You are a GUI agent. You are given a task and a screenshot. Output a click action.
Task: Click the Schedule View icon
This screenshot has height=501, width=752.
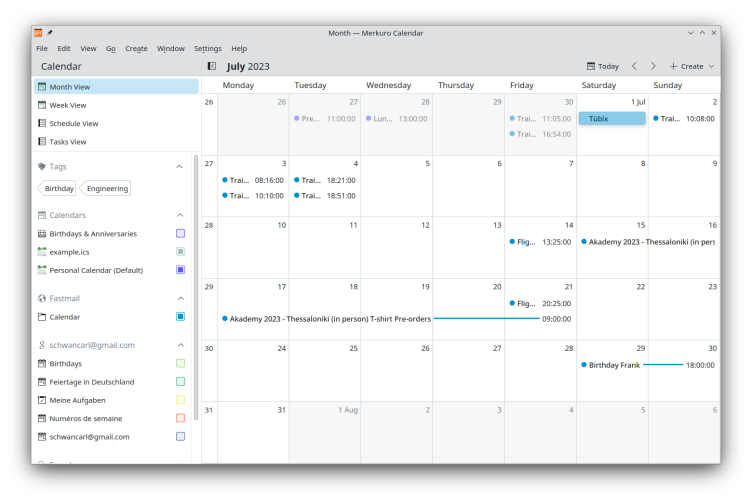pos(42,123)
